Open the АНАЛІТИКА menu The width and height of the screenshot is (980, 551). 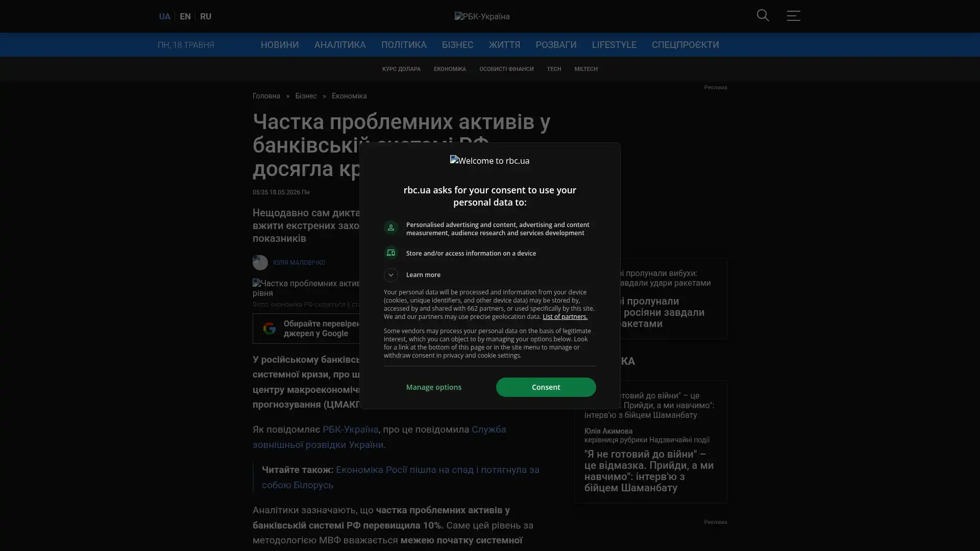(x=340, y=45)
